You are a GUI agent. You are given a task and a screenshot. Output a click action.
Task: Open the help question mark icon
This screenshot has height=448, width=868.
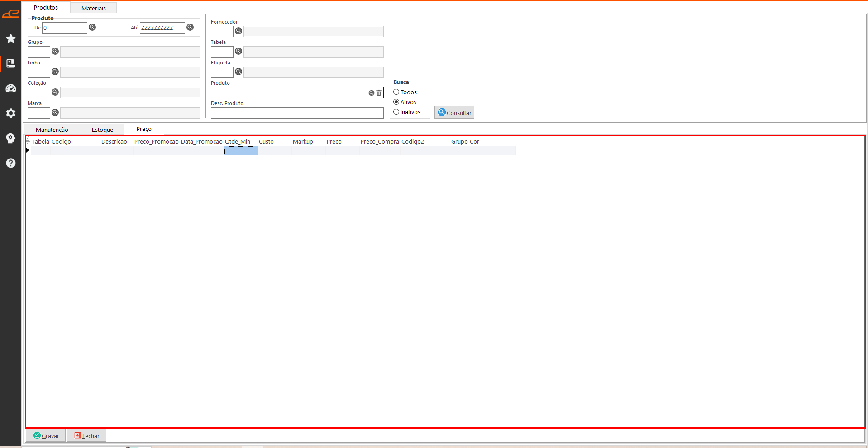click(x=11, y=163)
